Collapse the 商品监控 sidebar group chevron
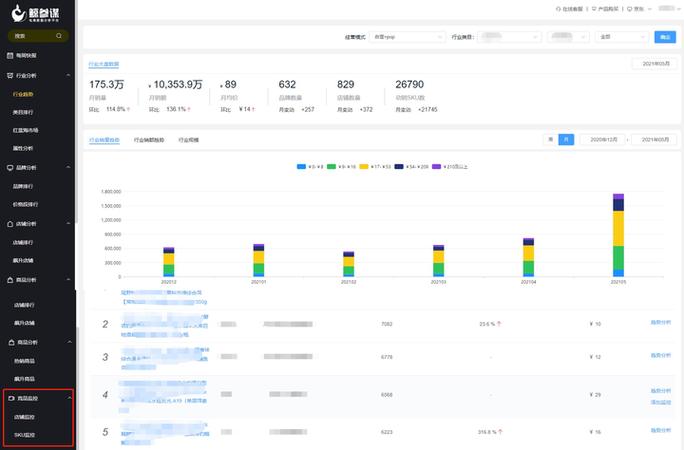Screen dimensions: 684x450 pos(69,398)
